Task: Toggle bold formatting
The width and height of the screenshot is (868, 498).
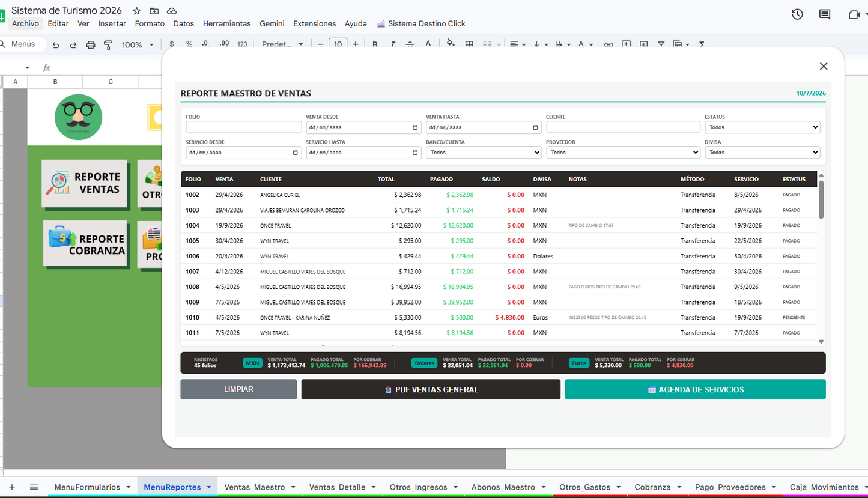Action: pos(375,44)
